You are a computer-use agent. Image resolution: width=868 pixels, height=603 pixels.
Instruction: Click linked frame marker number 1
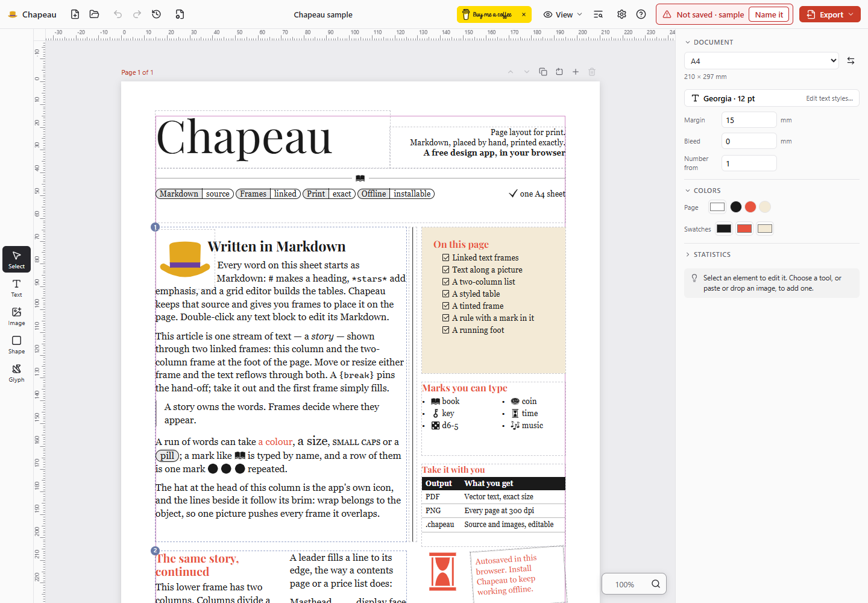(x=155, y=227)
